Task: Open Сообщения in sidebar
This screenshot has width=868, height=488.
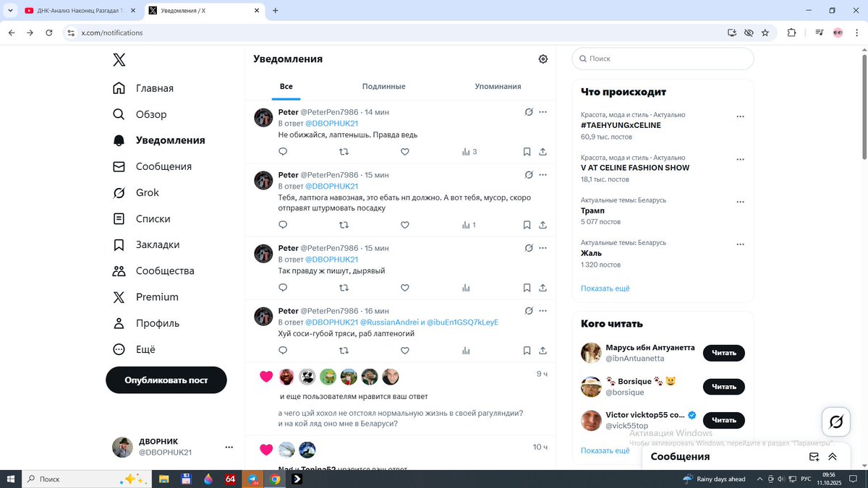Action: (152, 166)
